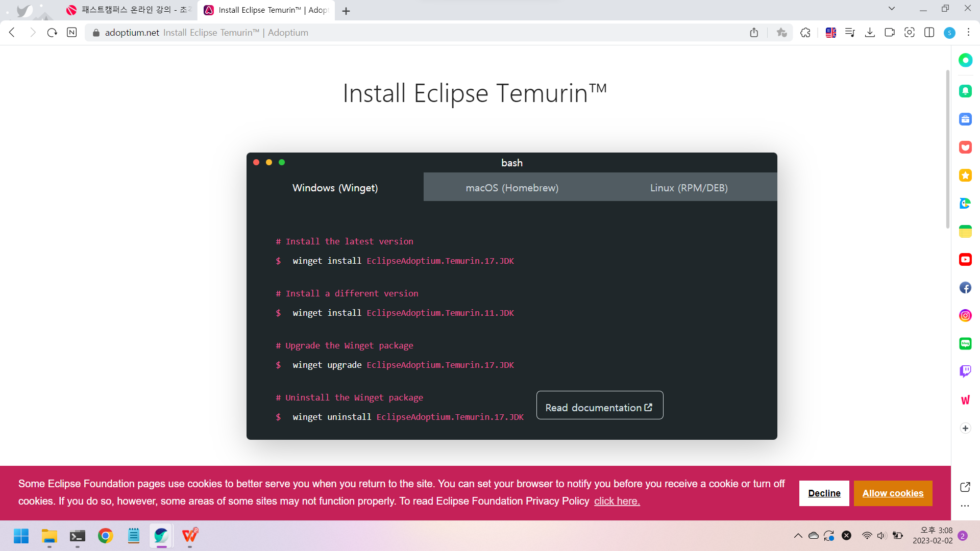Click the winget uninstall command line
Screen dimensions: 980x551
coord(408,417)
